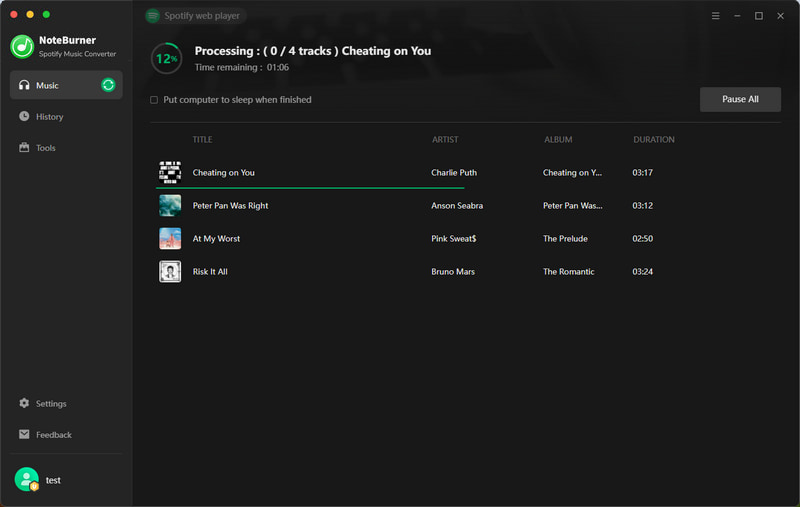This screenshot has height=507, width=800.
Task: Click artist Anson Seabra
Action: click(457, 206)
